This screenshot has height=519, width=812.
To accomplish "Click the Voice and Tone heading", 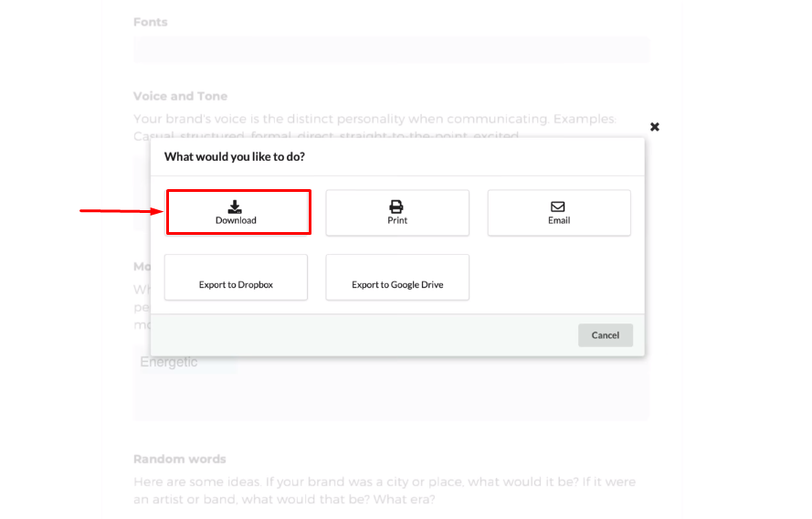I will pyautogui.click(x=180, y=96).
